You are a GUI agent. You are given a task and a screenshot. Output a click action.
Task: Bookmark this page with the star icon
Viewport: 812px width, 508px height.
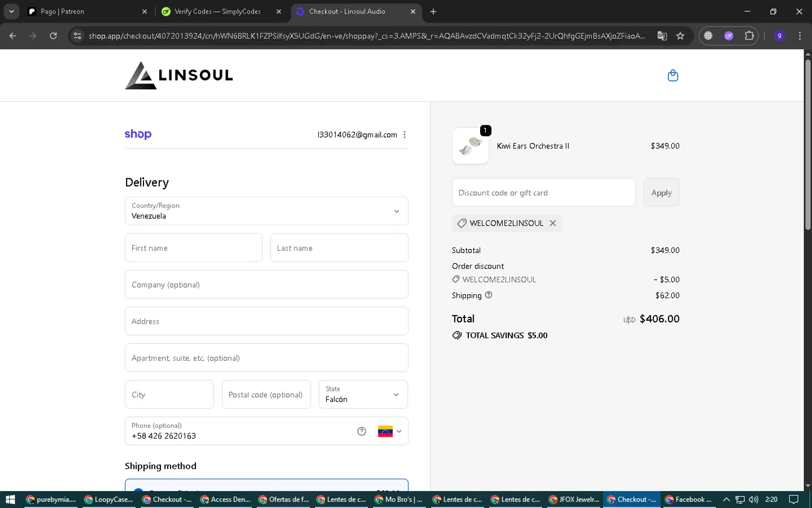tap(680, 36)
